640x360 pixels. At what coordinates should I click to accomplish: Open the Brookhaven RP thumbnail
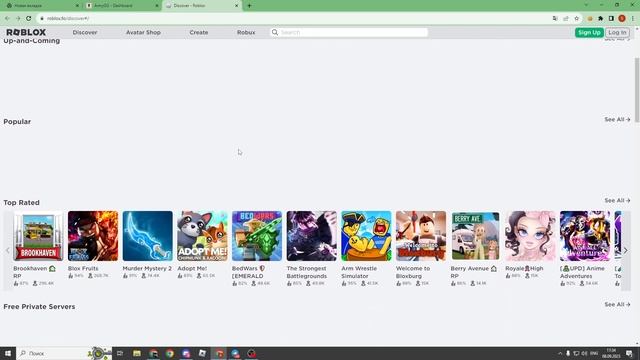click(38, 236)
